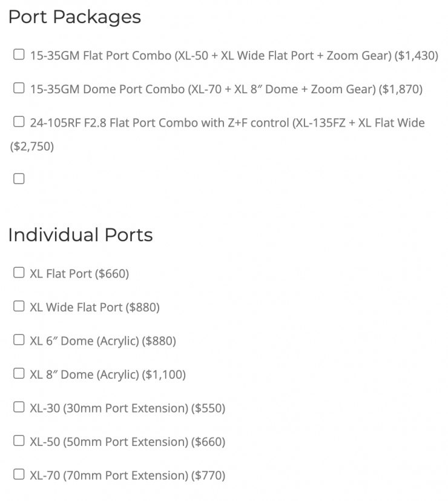Click the Port Packages heading
Screen dimensions: 448x501
point(74,17)
